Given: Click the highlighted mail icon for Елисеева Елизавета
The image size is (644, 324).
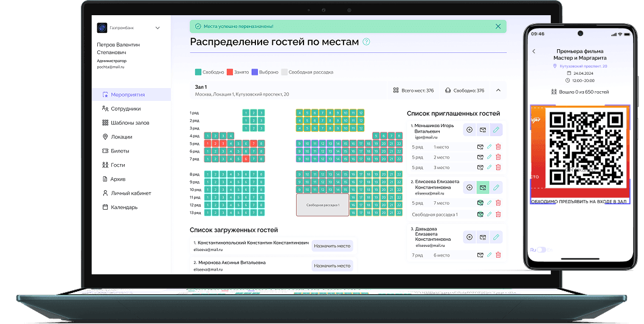Looking at the screenshot, I should click(483, 188).
